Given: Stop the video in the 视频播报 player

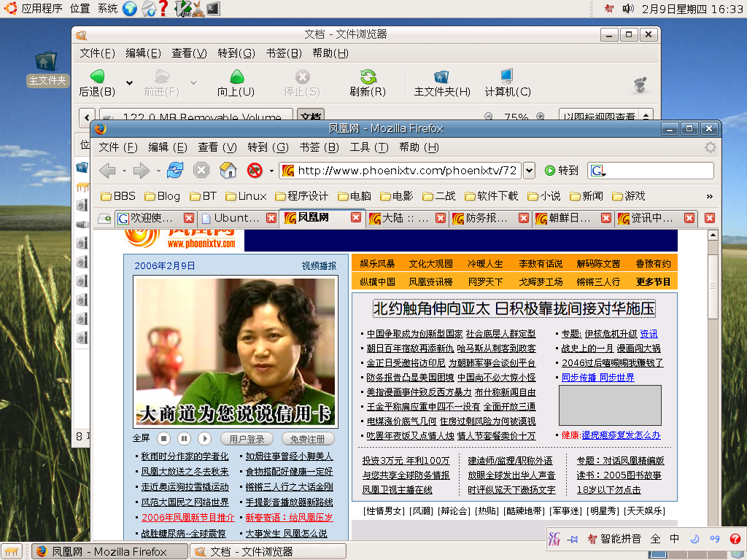Looking at the screenshot, I should [x=163, y=438].
